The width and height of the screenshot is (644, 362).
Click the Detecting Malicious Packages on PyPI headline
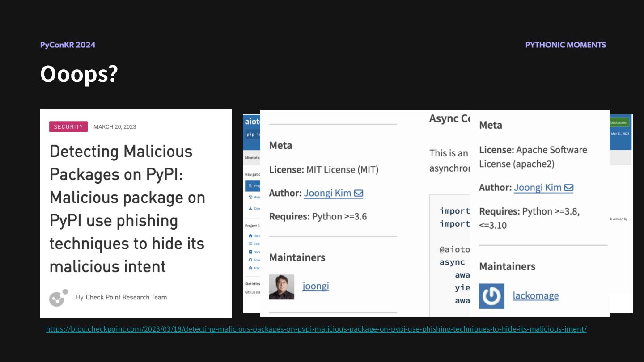(x=127, y=209)
